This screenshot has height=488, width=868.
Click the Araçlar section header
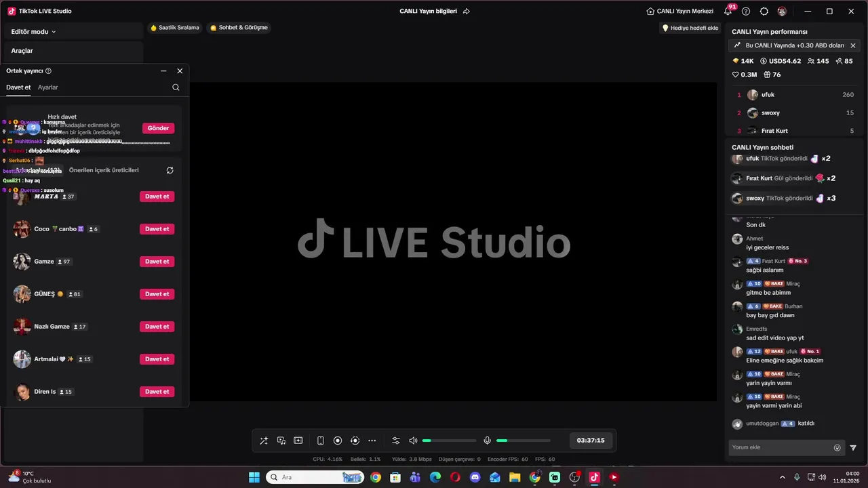pos(22,51)
